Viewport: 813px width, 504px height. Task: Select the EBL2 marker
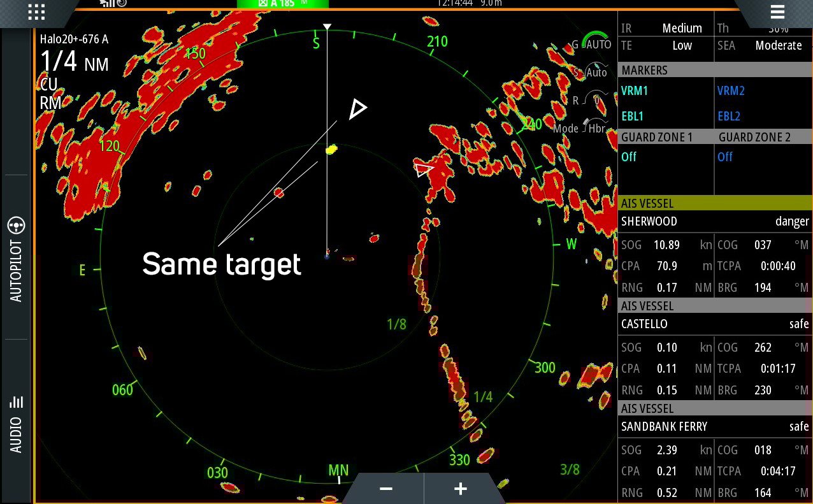point(729,117)
